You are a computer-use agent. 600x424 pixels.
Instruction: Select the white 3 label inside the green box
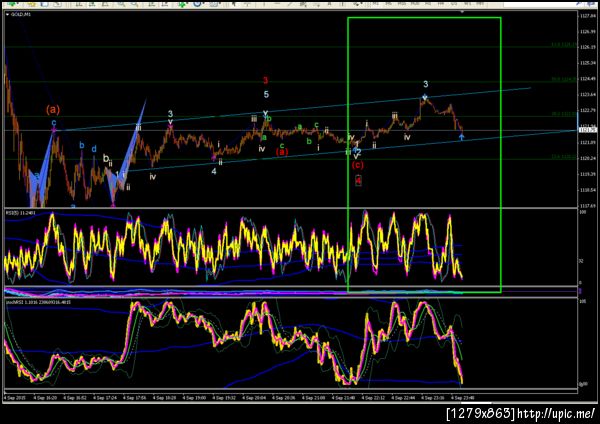pyautogui.click(x=426, y=84)
